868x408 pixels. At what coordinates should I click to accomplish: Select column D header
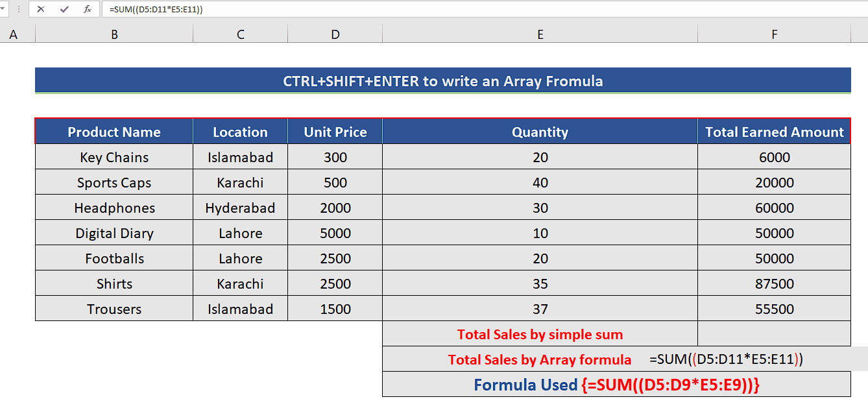335,33
